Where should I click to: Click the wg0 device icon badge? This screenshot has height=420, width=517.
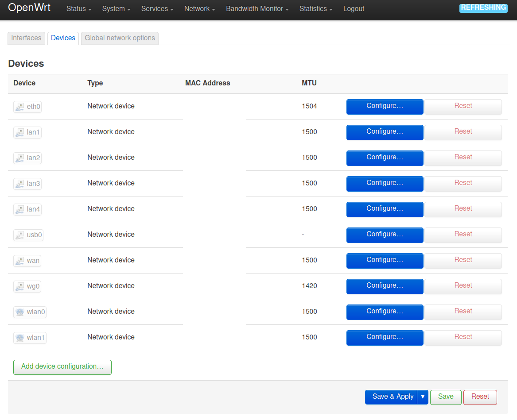tap(27, 287)
